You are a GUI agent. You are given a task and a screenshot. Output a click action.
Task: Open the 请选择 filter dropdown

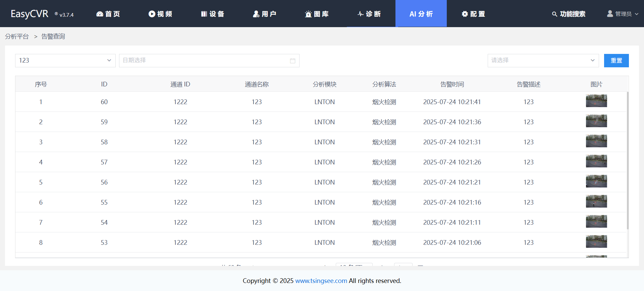(592, 61)
